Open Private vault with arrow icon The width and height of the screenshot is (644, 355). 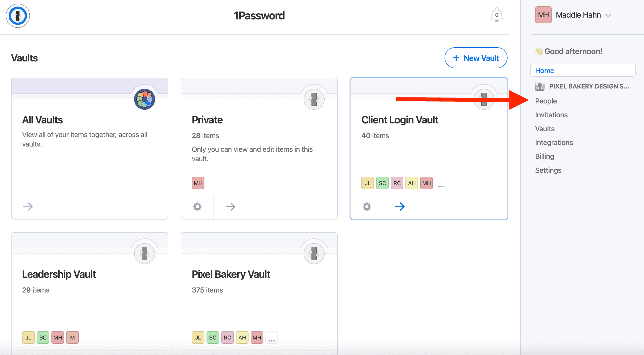[230, 207]
